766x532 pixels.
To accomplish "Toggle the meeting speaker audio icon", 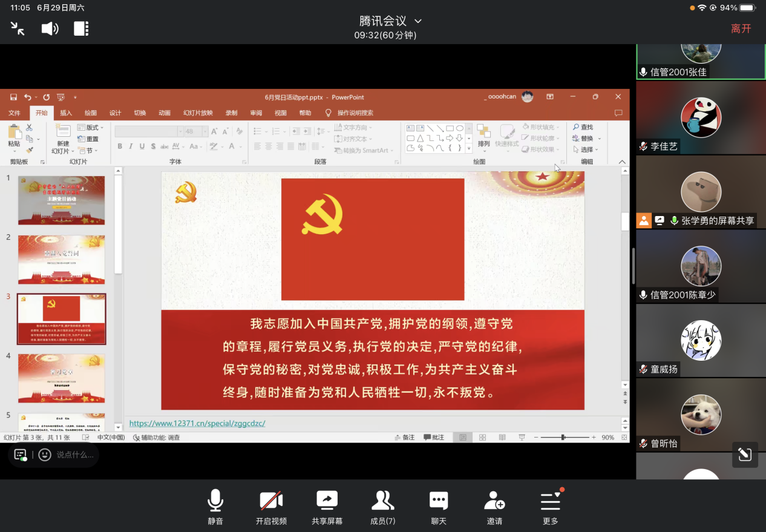I will pyautogui.click(x=50, y=28).
